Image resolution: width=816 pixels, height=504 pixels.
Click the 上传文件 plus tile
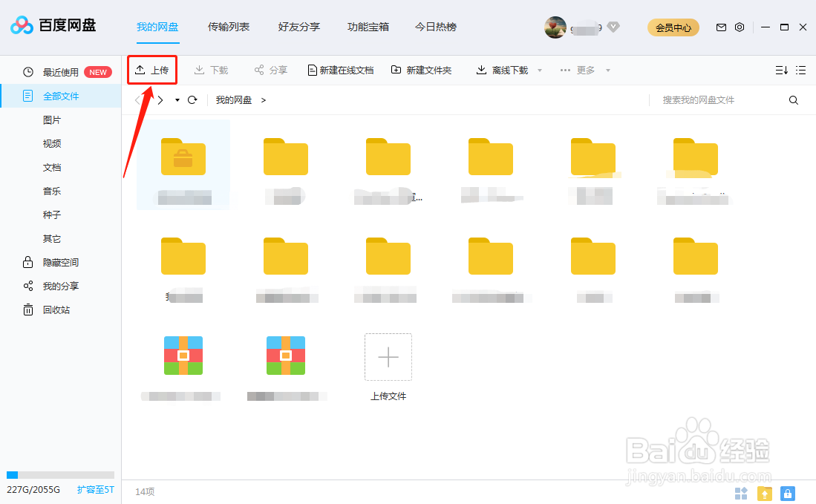(388, 357)
